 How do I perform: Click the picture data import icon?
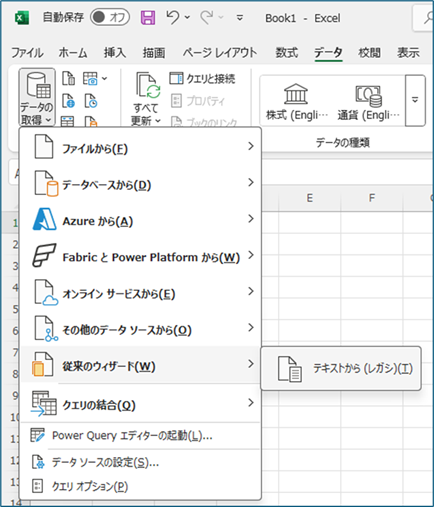coord(90,79)
